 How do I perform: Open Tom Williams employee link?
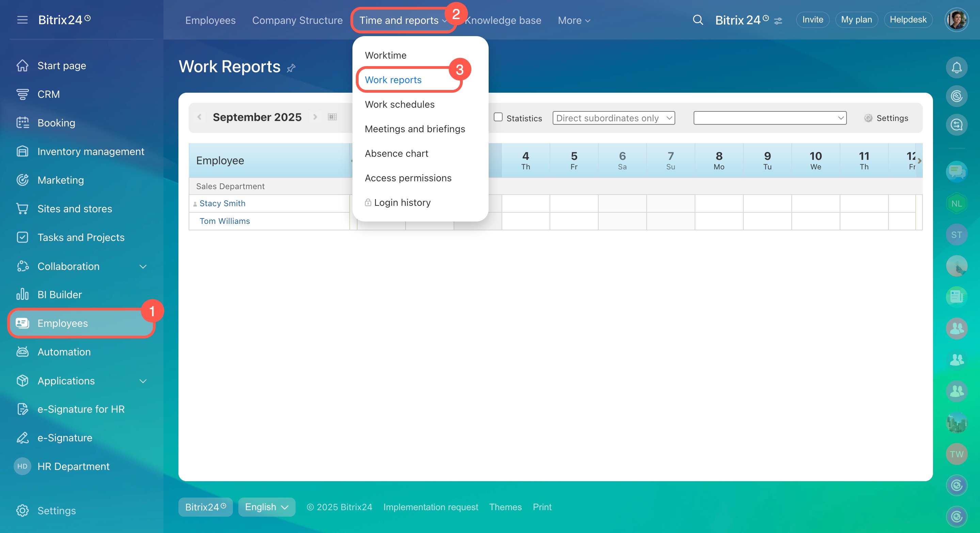click(224, 221)
